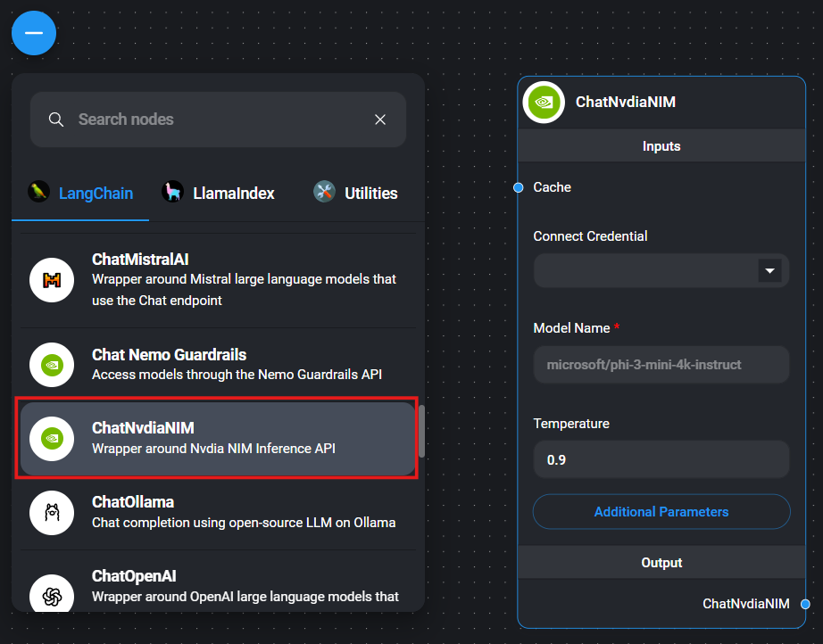This screenshot has height=644, width=823.
Task: Click the Nvidia icon in ChatNvidiaNIM node header
Action: (544, 102)
